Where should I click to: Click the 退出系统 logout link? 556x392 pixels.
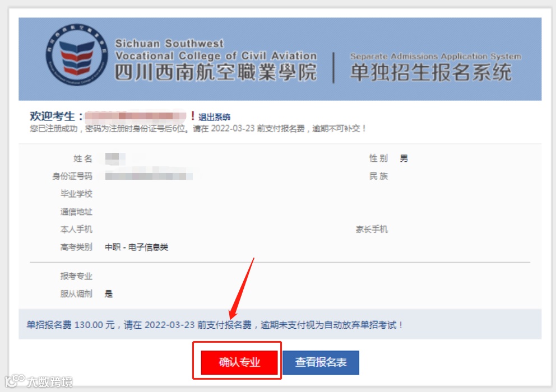pyautogui.click(x=214, y=117)
